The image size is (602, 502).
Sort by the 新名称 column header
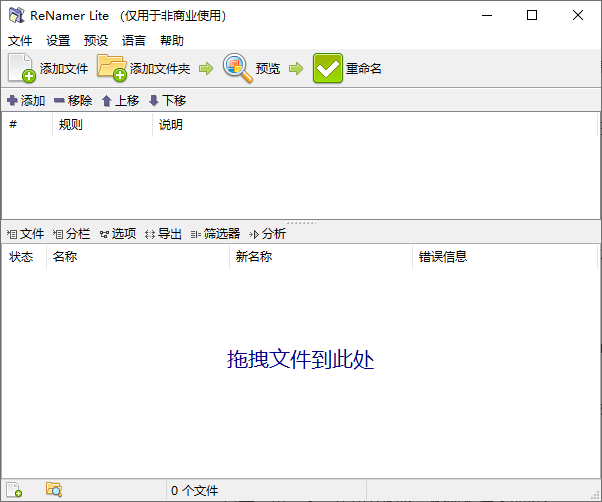pyautogui.click(x=321, y=256)
